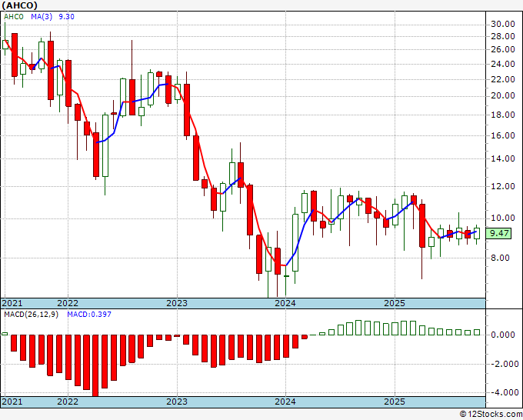The width and height of the screenshot is (523, 420).
Task: Click the 28.00 price axis label
Action: coord(503,36)
